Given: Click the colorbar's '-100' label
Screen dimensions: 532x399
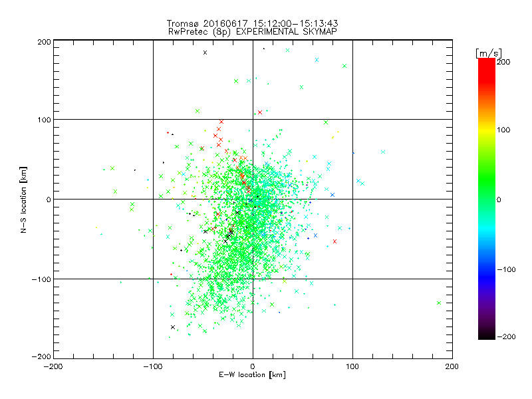Looking at the screenshot, I should tap(506, 270).
